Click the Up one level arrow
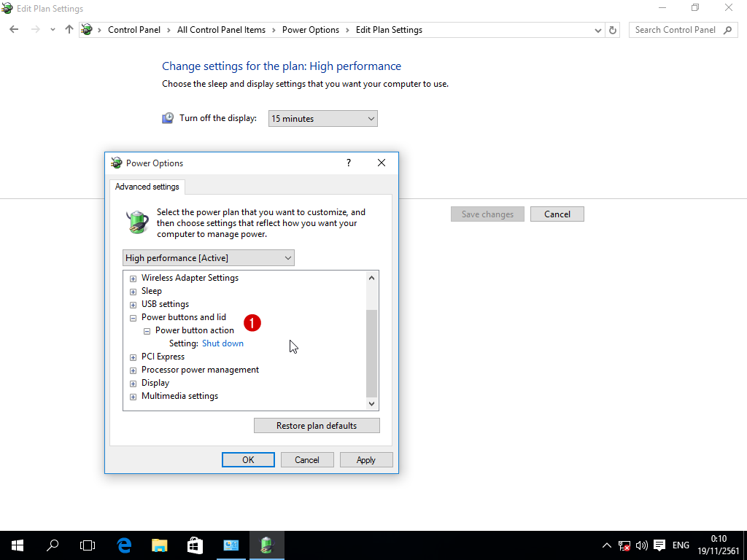The width and height of the screenshot is (747, 560). (69, 30)
